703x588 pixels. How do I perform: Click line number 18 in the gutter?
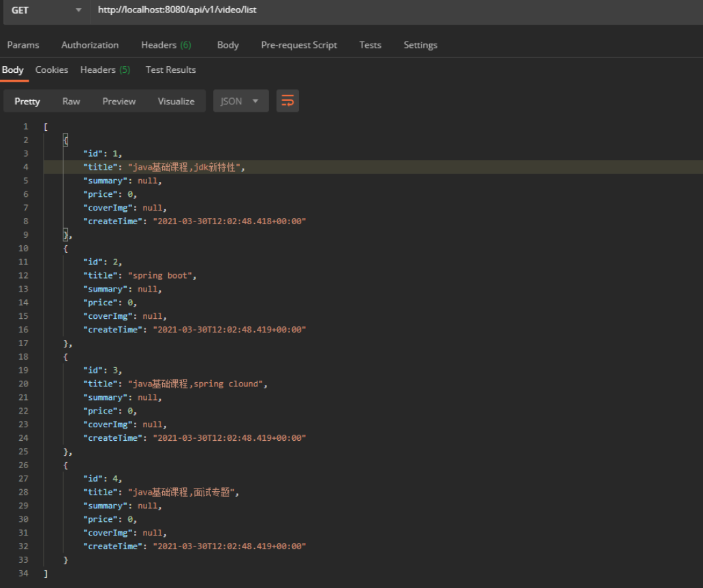pos(24,356)
